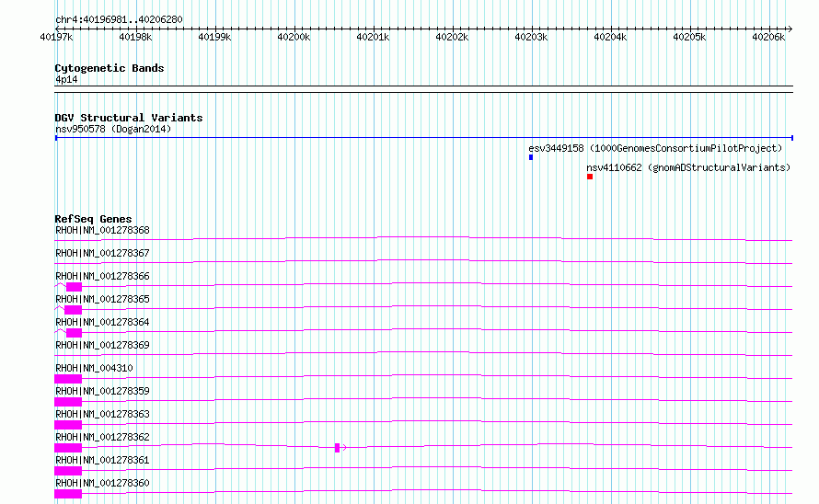The width and height of the screenshot is (819, 504).
Task: Click the 40197k ruler position
Action: click(56, 37)
